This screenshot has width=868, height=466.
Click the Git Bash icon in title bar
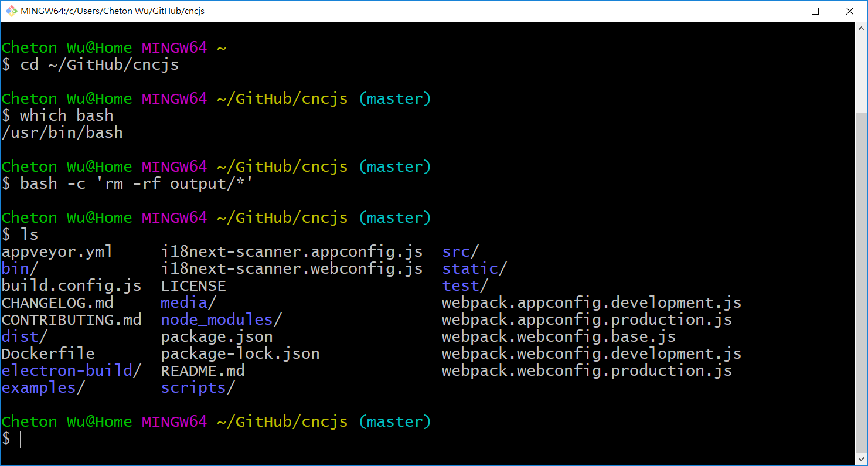pos(11,11)
